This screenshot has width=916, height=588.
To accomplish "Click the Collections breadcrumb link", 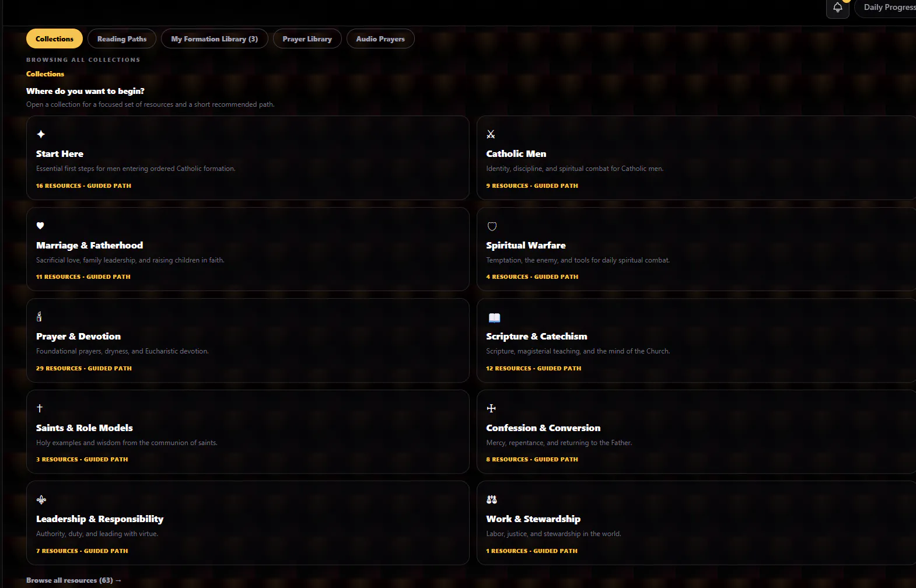I will (x=45, y=74).
